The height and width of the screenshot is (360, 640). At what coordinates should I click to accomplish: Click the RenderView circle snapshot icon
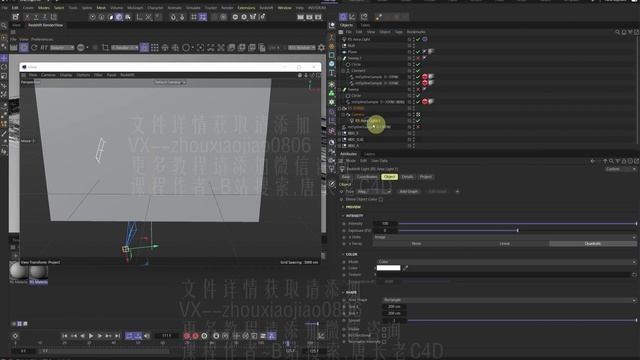pos(186,48)
